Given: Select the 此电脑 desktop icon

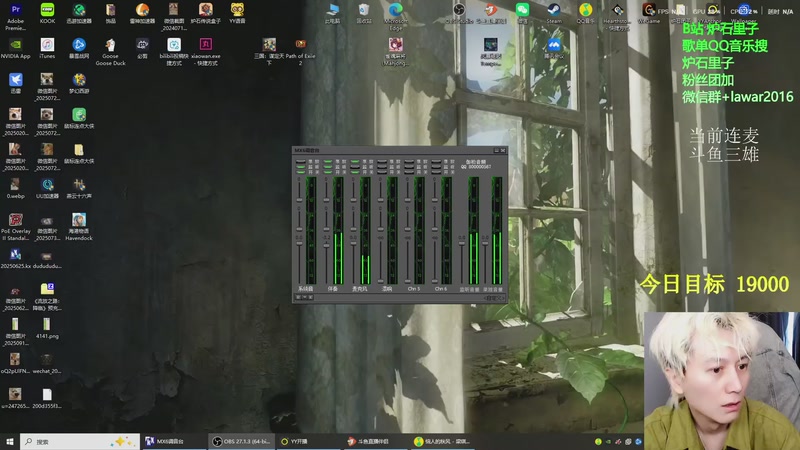Looking at the screenshot, I should point(332,13).
